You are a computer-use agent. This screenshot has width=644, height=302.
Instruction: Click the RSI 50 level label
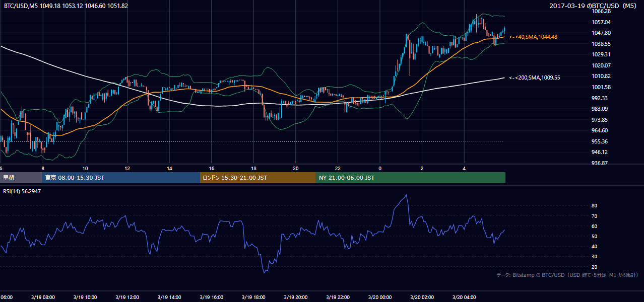click(x=595, y=236)
